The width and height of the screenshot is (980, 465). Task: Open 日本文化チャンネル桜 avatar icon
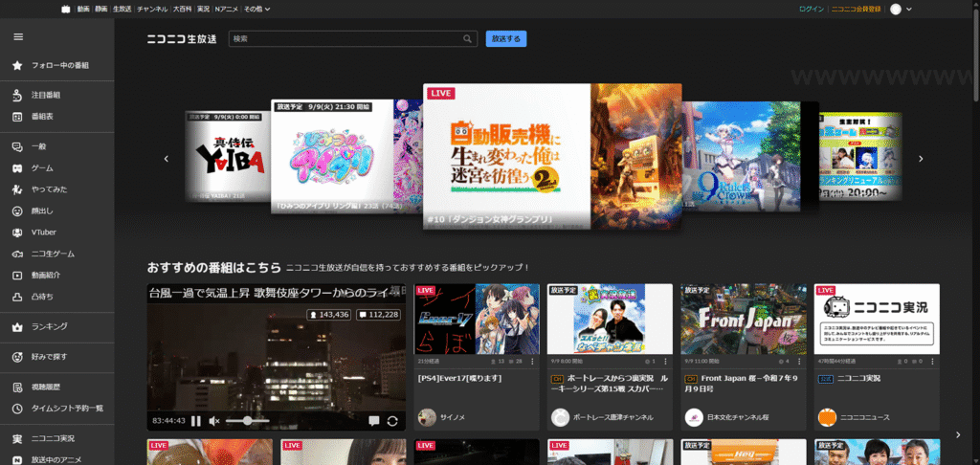click(x=694, y=417)
